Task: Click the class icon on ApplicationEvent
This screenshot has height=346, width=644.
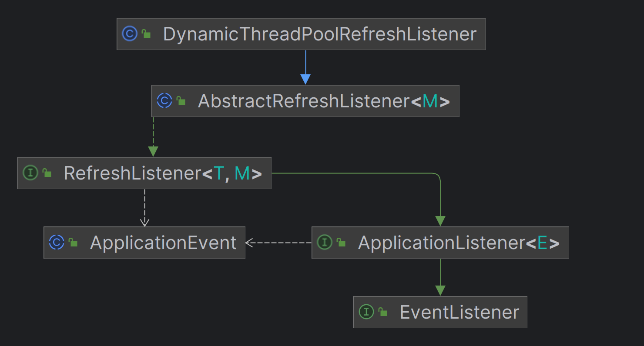Action: [x=57, y=243]
